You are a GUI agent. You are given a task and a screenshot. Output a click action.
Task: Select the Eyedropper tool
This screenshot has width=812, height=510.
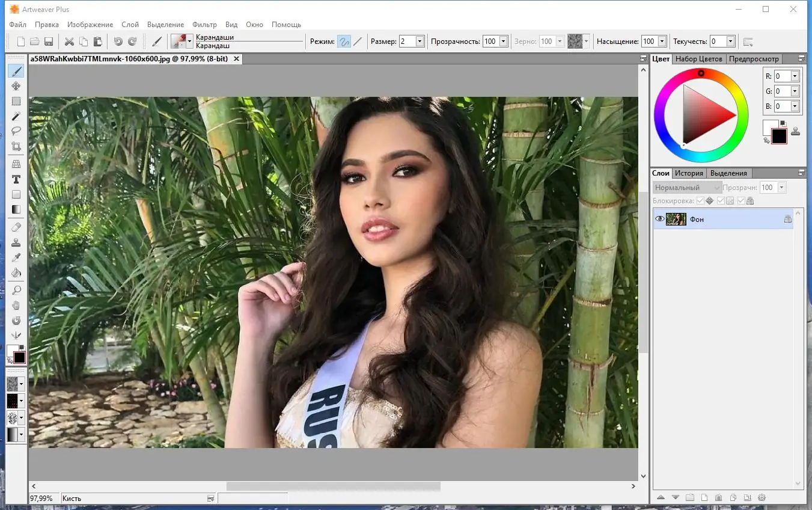16,257
